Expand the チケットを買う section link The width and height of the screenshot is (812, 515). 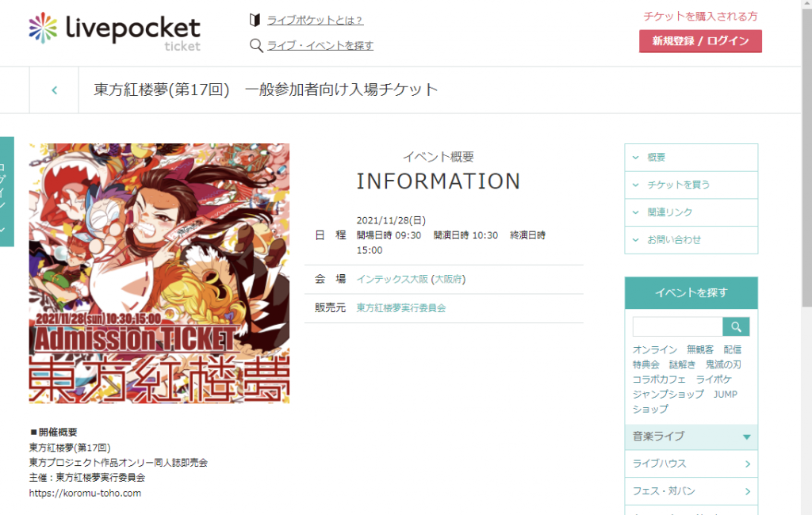click(691, 185)
